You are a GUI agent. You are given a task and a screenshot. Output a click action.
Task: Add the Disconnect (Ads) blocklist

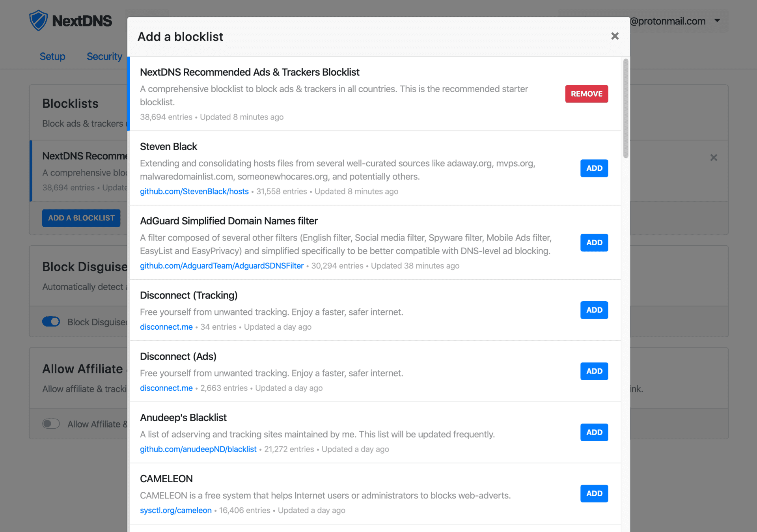594,371
